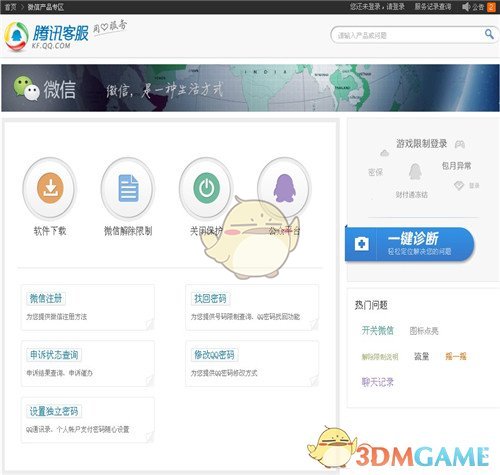Screen dimensions: 500x475
Task: Open 服务记录查询 link
Action: (x=433, y=7)
